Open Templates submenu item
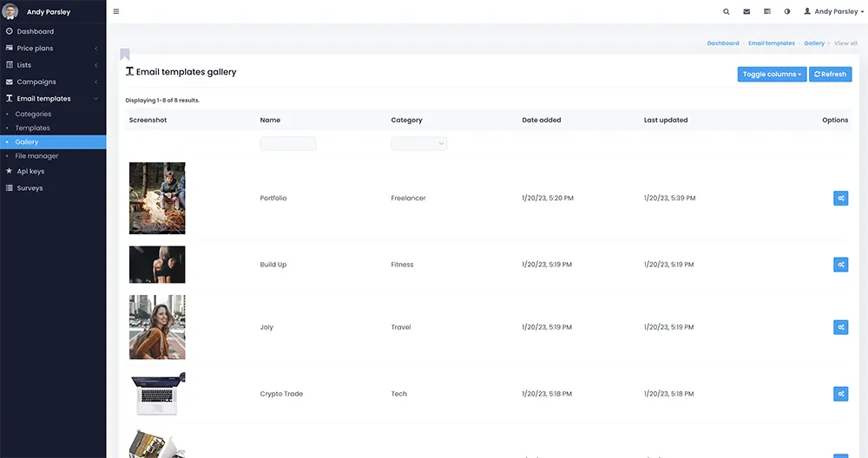The image size is (868, 458). (x=33, y=128)
